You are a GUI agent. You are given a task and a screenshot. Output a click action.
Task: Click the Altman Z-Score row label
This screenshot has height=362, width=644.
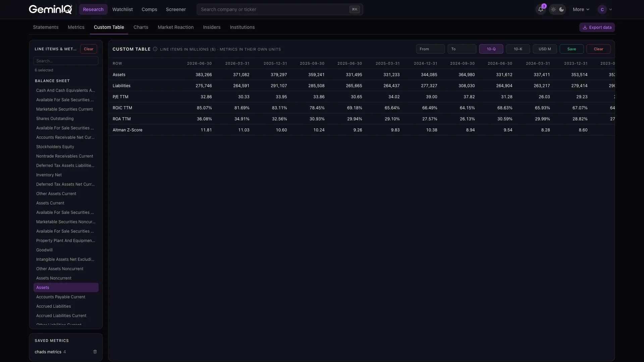[127, 130]
